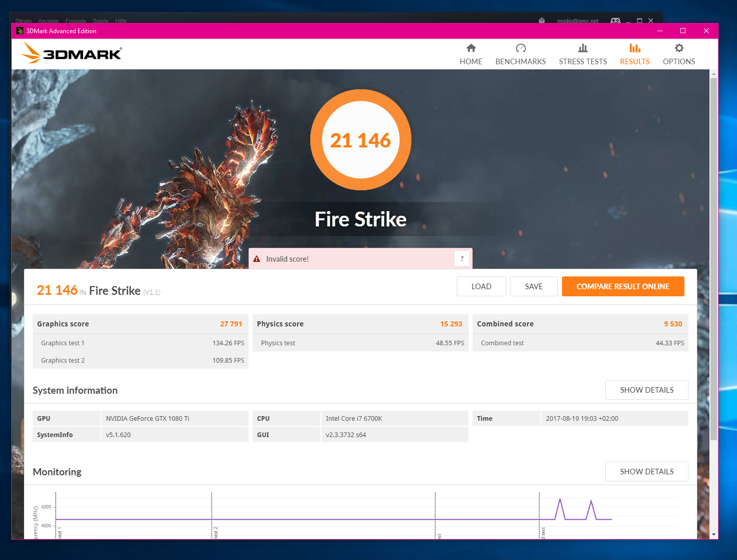The image size is (737, 560).
Task: Open the Anzeige menu in Steam
Action: (48, 21)
